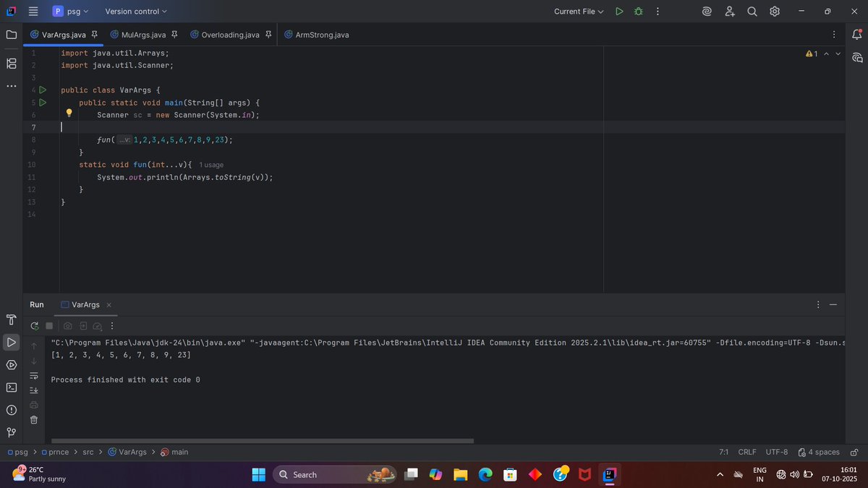Open editor tabs options menu
Viewport: 868px width, 488px height.
pyautogui.click(x=834, y=35)
